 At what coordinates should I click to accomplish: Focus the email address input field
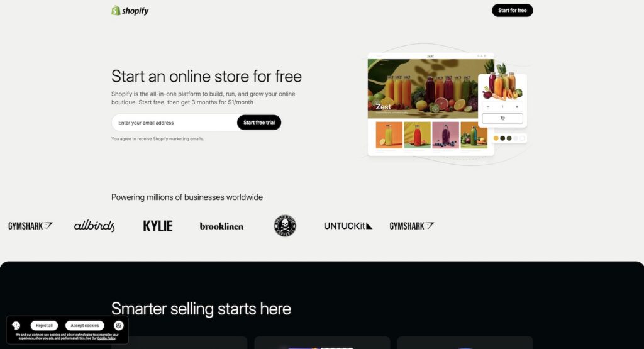pos(175,123)
